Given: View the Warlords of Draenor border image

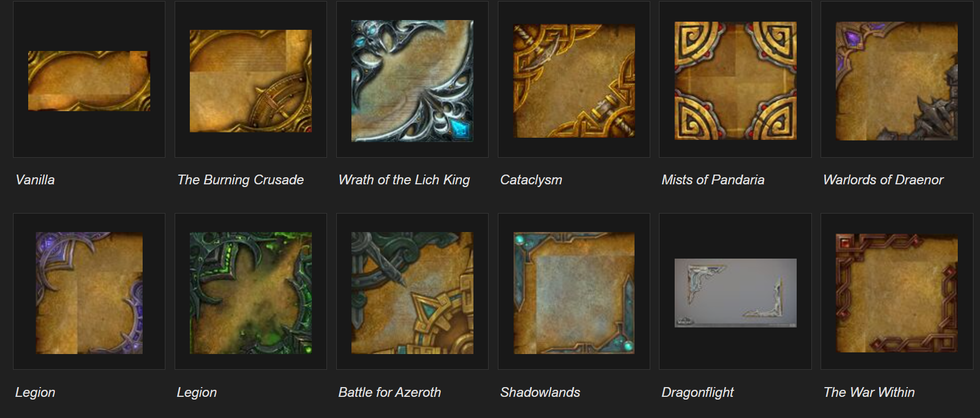Looking at the screenshot, I should point(896,81).
